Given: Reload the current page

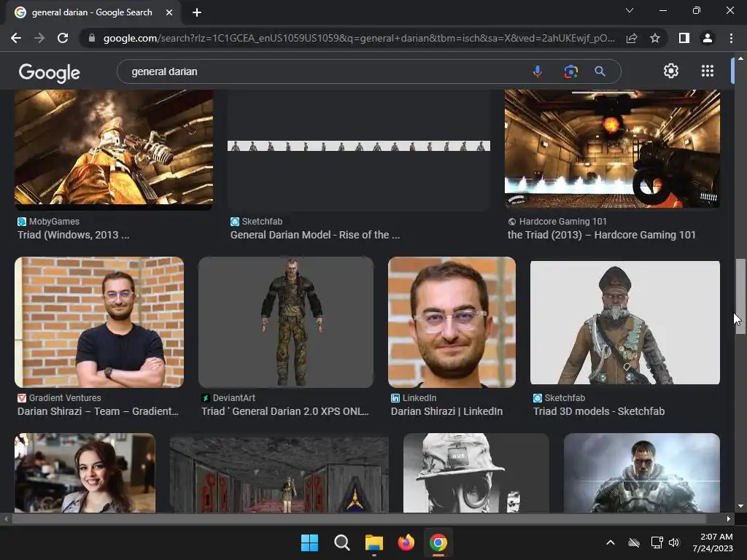Looking at the screenshot, I should tap(63, 38).
